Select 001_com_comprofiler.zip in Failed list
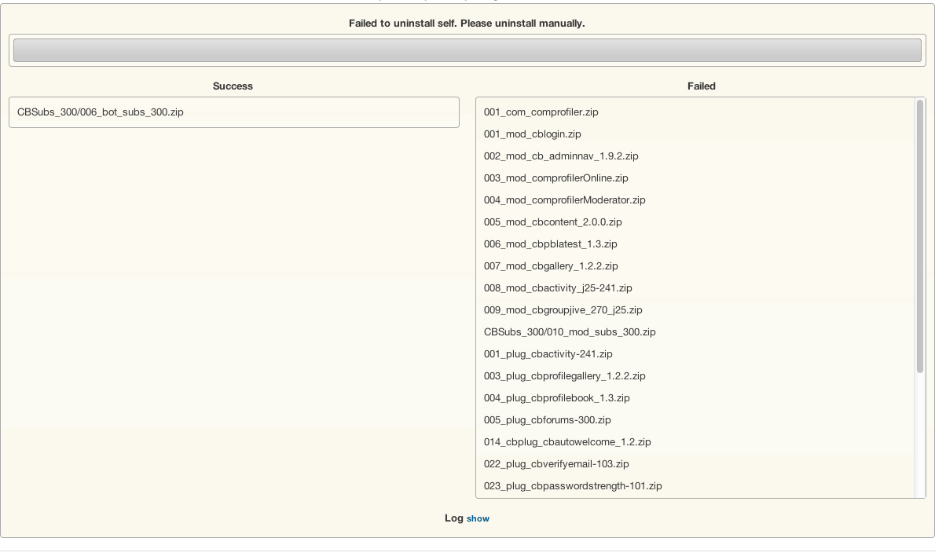The width and height of the screenshot is (946, 560). (x=541, y=112)
